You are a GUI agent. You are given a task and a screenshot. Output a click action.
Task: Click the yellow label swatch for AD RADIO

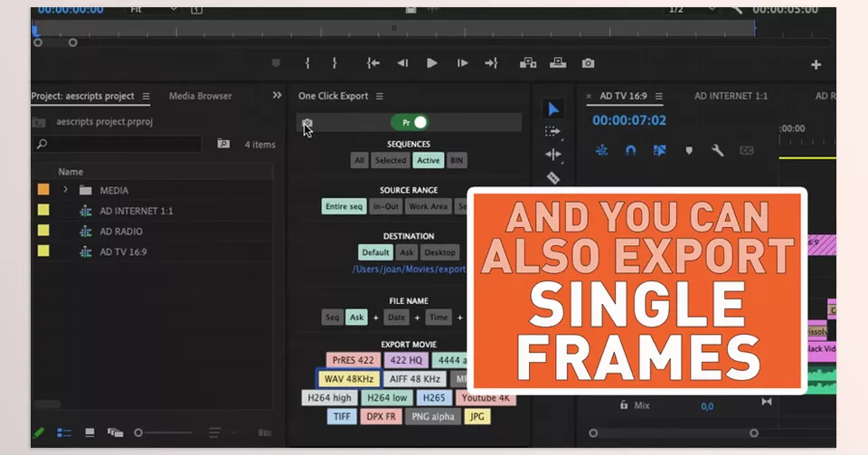click(43, 231)
